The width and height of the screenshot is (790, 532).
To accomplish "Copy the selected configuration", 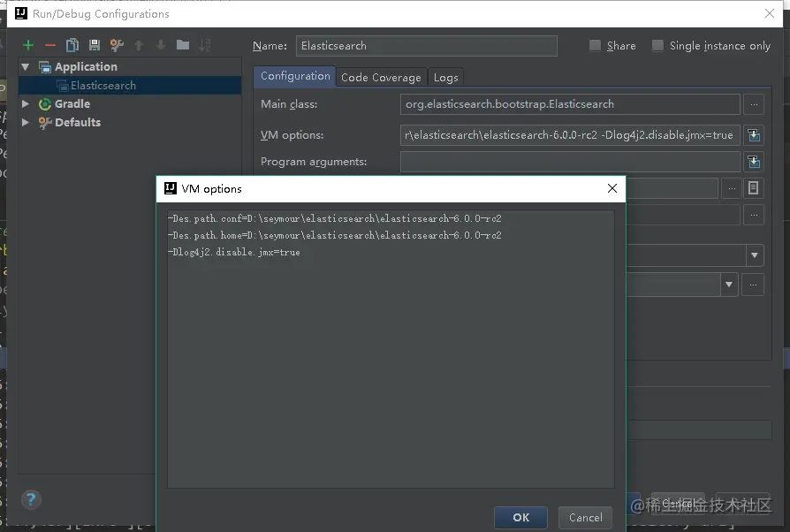I will point(72,45).
